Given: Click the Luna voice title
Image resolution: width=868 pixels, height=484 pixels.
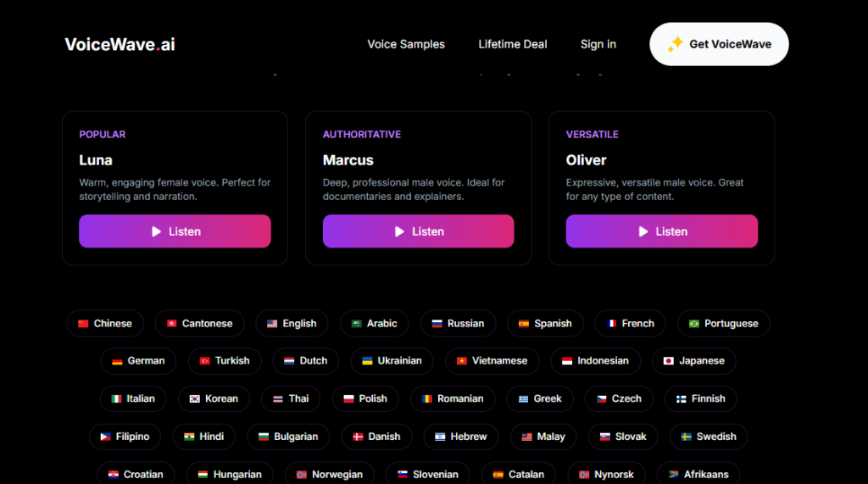Looking at the screenshot, I should tap(96, 160).
